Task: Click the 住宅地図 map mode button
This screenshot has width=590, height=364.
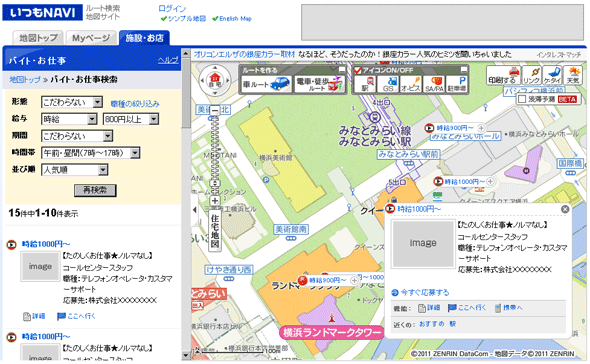Action: [214, 231]
